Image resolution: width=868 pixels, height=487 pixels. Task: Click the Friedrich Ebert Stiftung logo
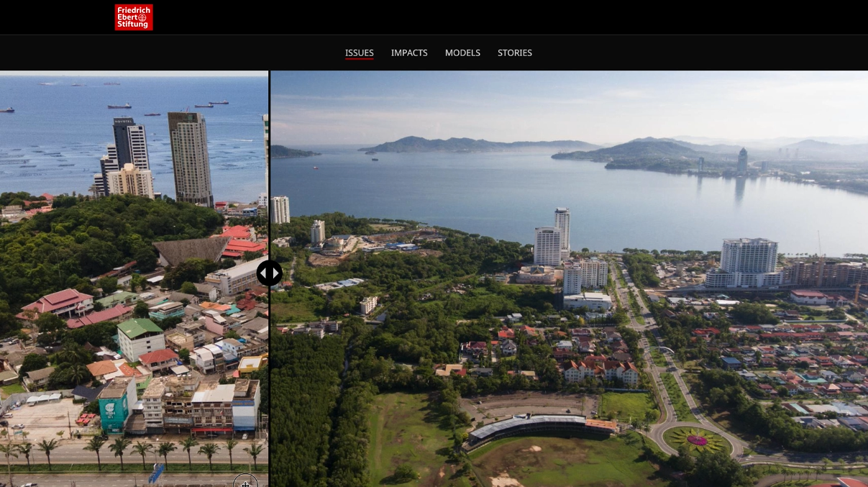(x=134, y=17)
